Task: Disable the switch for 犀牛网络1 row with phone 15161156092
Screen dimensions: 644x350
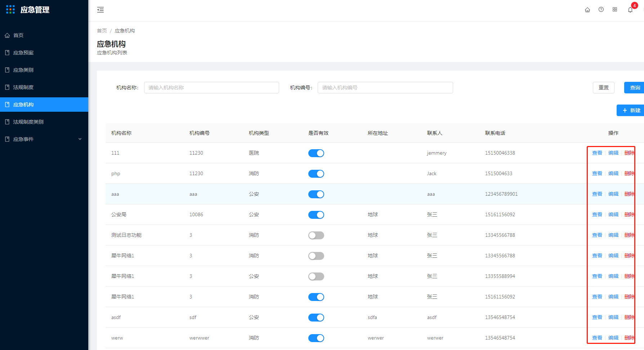Action: 316,297
